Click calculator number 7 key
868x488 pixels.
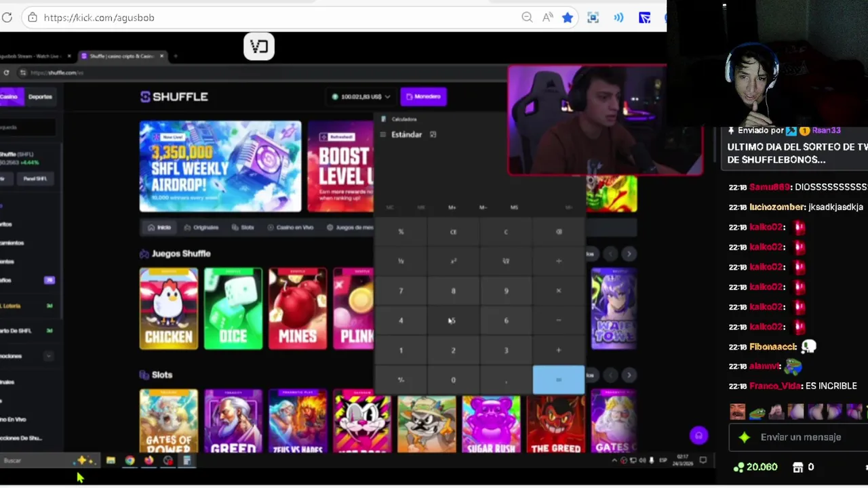tap(401, 291)
